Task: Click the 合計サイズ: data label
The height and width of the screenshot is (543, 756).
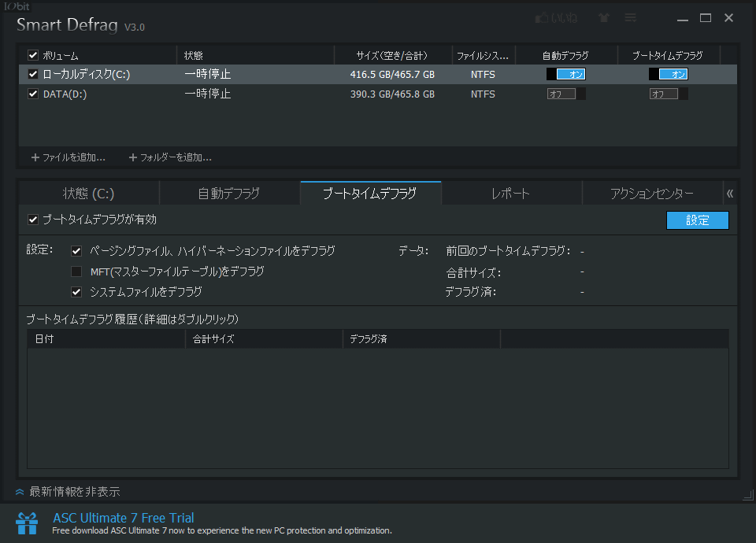Action: click(x=473, y=273)
